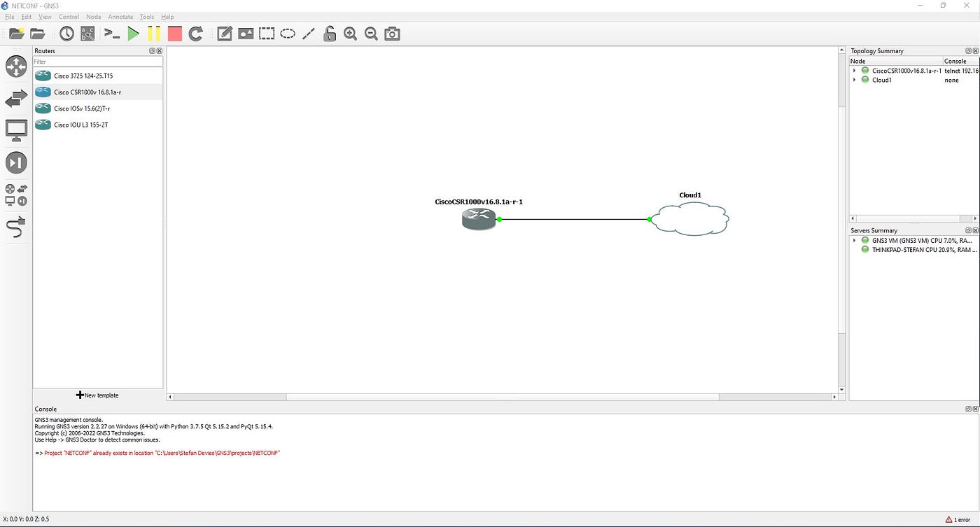This screenshot has width=980, height=527.
Task: Expand Cloud1 node in Topology Summary
Action: coord(854,80)
